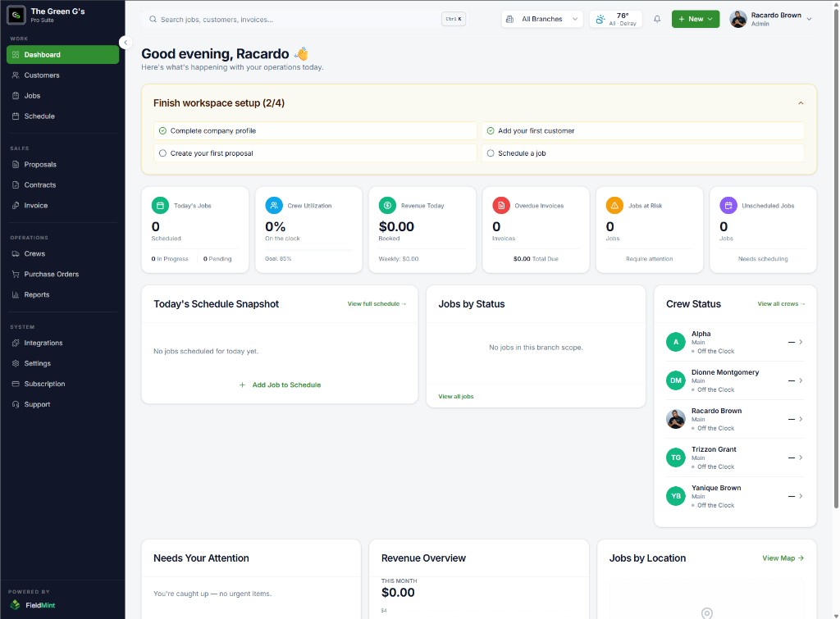Click the Unscheduled Jobs purple icon
The width and height of the screenshot is (840, 619).
728,206
